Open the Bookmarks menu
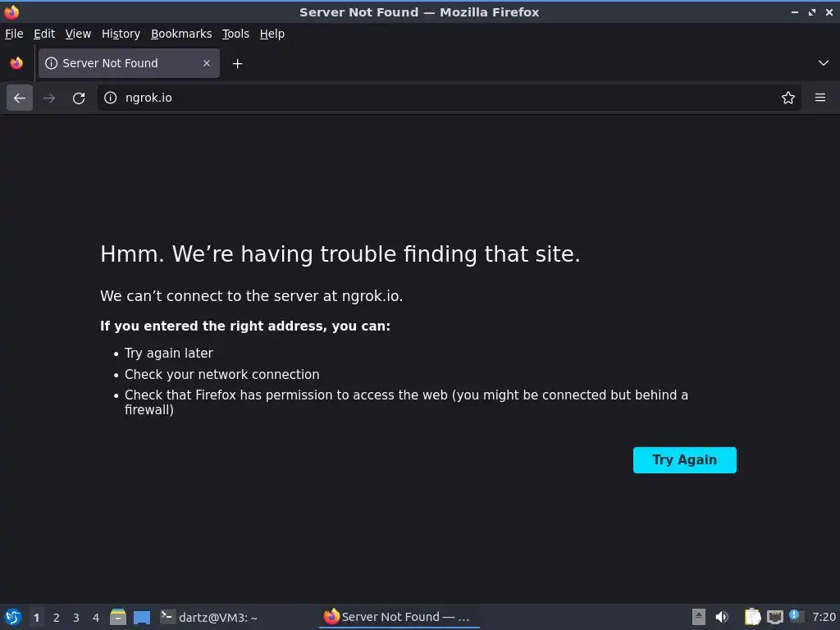The image size is (840, 630). click(181, 34)
